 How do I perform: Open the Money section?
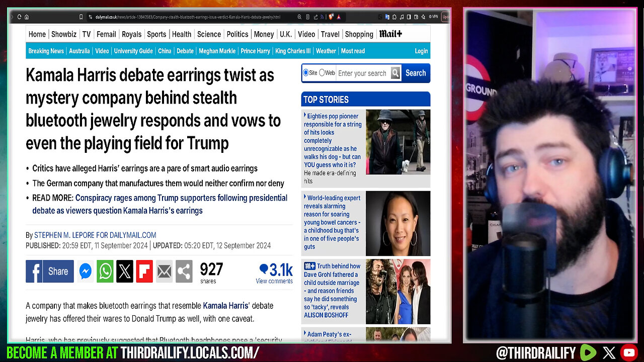coord(264,34)
